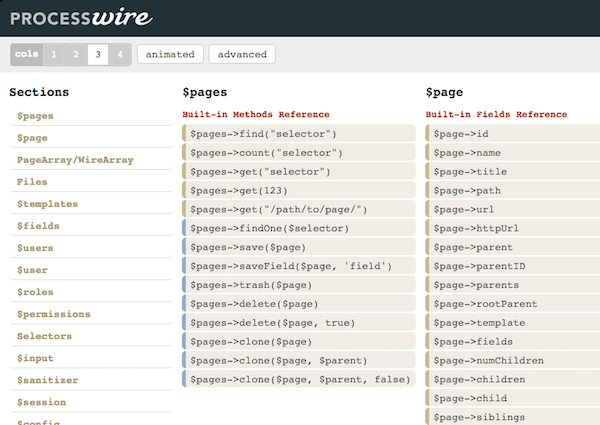Open the $input section
Screen dimensions: 600x425
pos(91,358)
